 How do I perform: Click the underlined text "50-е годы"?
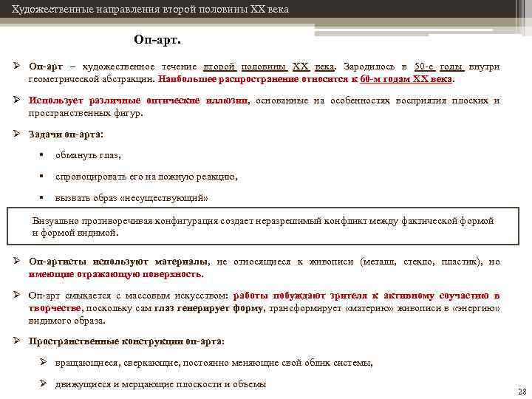point(439,66)
